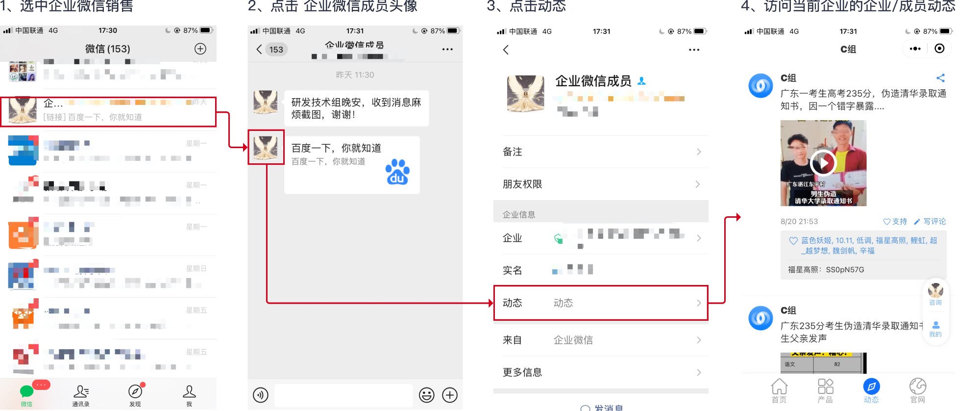This screenshot has width=980, height=411.
Task: Tap the sender avatar beside the 百度一下 link message
Action: (266, 148)
